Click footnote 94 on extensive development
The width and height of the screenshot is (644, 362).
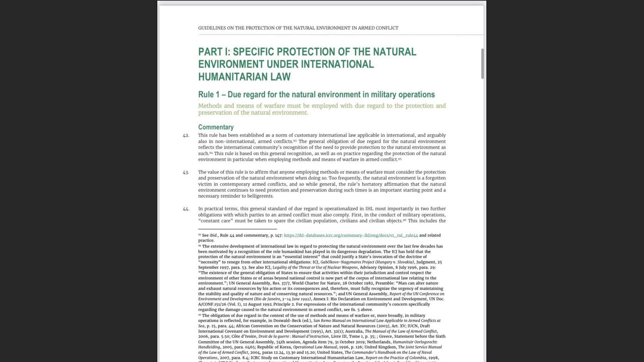[x=321, y=278]
